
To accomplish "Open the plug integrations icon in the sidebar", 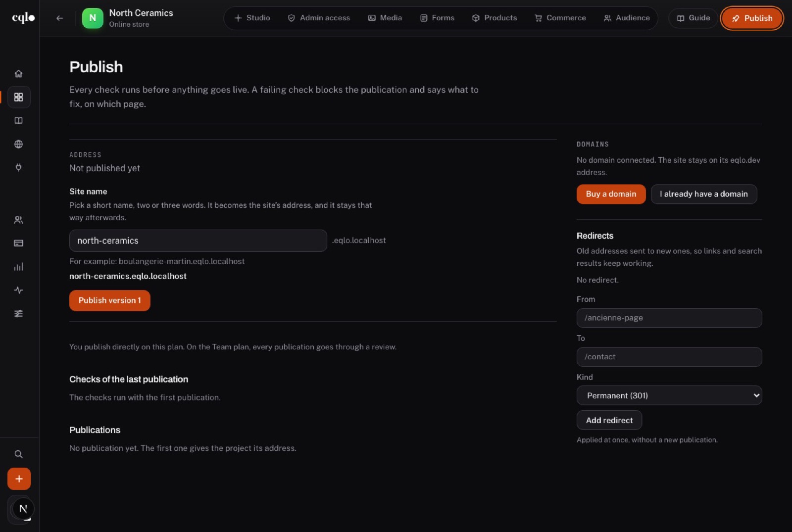I will [x=19, y=167].
